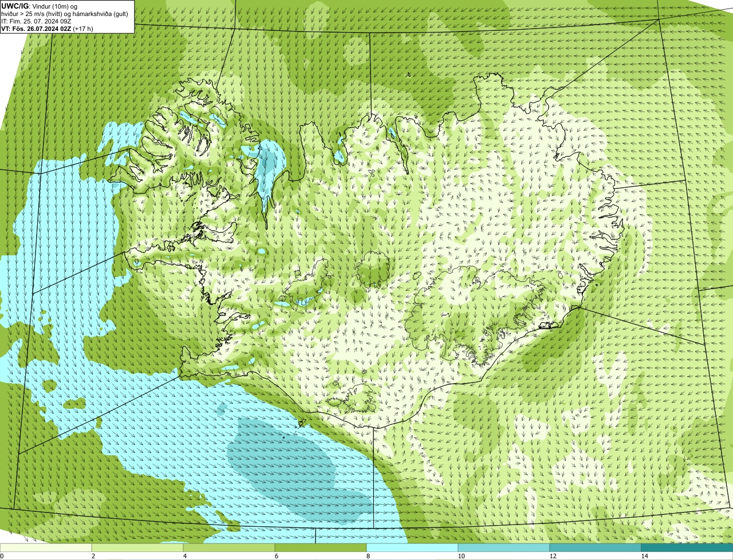Click the legend tick label '12'
The width and height of the screenshot is (733, 560).
coord(553,556)
